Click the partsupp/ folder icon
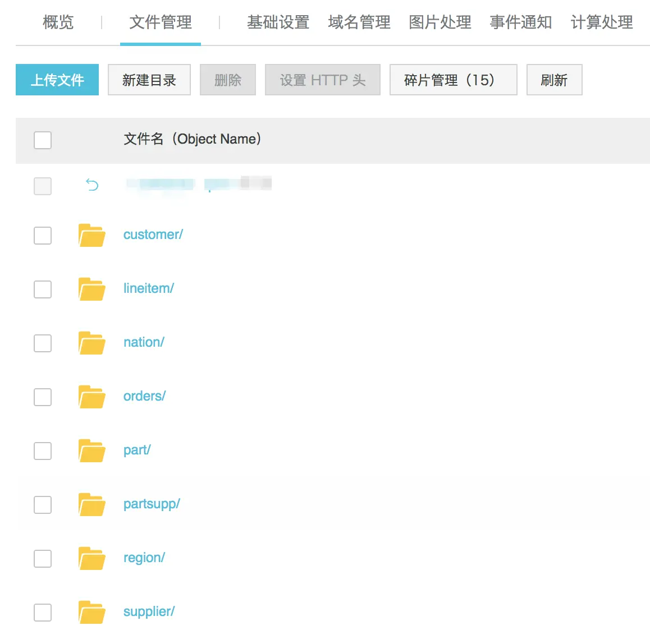Viewport: 650px width, 644px height. click(91, 505)
